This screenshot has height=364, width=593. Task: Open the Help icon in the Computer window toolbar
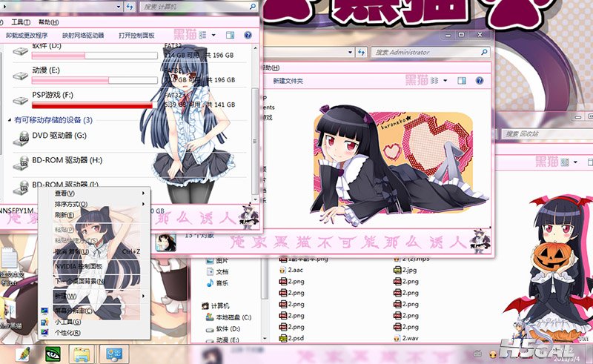point(248,35)
